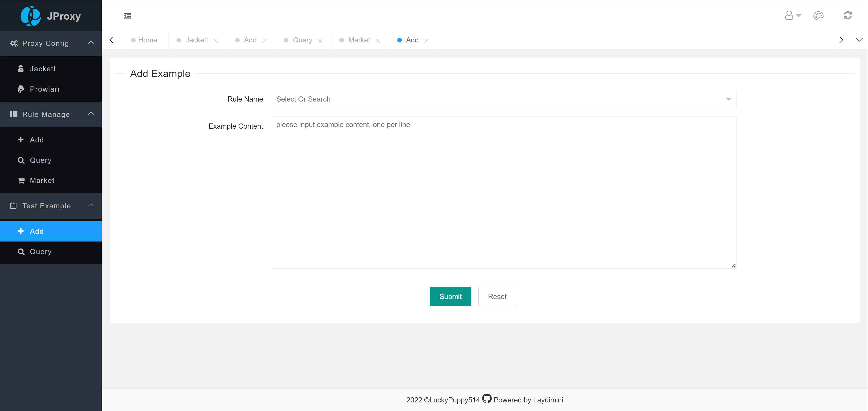Viewport: 868px width, 411px height.
Task: Open the Jackett proxy config page
Action: (x=43, y=69)
